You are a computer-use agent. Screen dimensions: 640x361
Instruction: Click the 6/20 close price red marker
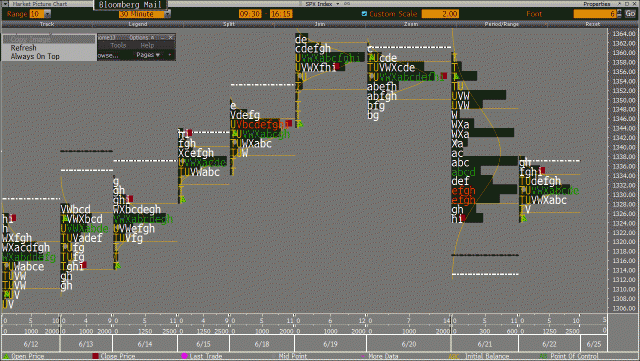[x=444, y=76]
